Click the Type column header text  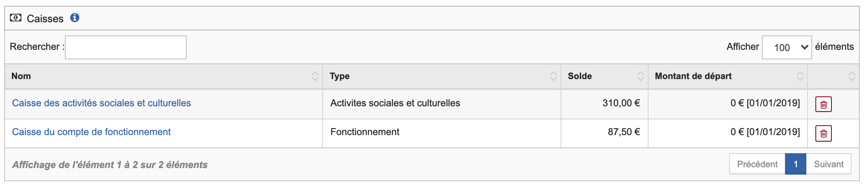click(x=339, y=76)
